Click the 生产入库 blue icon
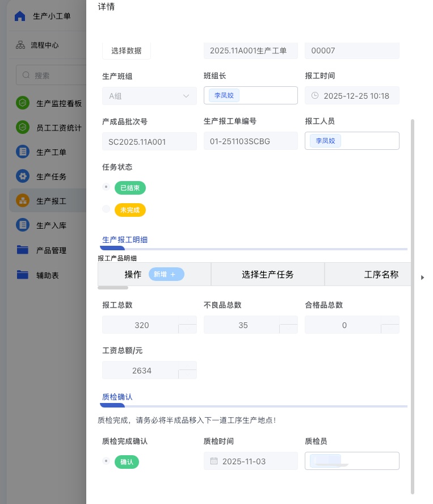Viewport: 433px width, 504px height. click(23, 225)
